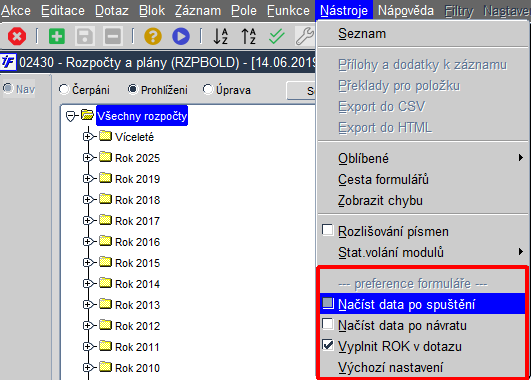Expand the Rok 2012 tree node
Image resolution: width=531 pixels, height=380 pixels.
(88, 325)
